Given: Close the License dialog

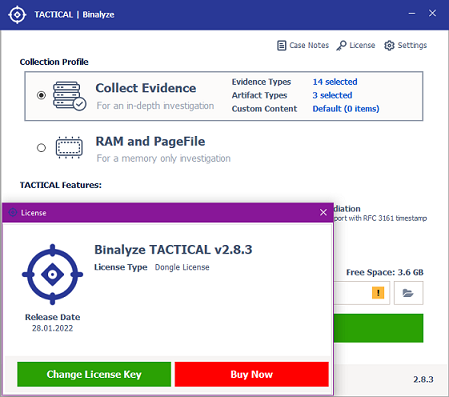Looking at the screenshot, I should [323, 212].
